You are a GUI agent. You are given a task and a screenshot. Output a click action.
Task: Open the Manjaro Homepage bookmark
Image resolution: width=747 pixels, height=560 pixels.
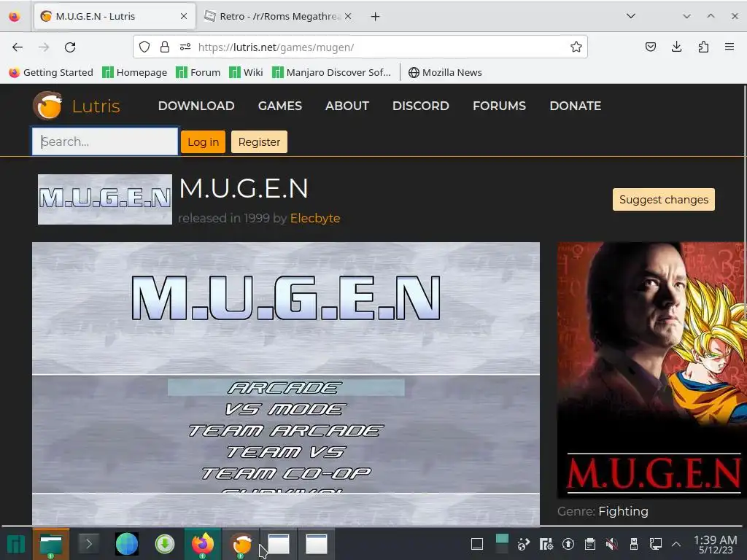click(135, 72)
